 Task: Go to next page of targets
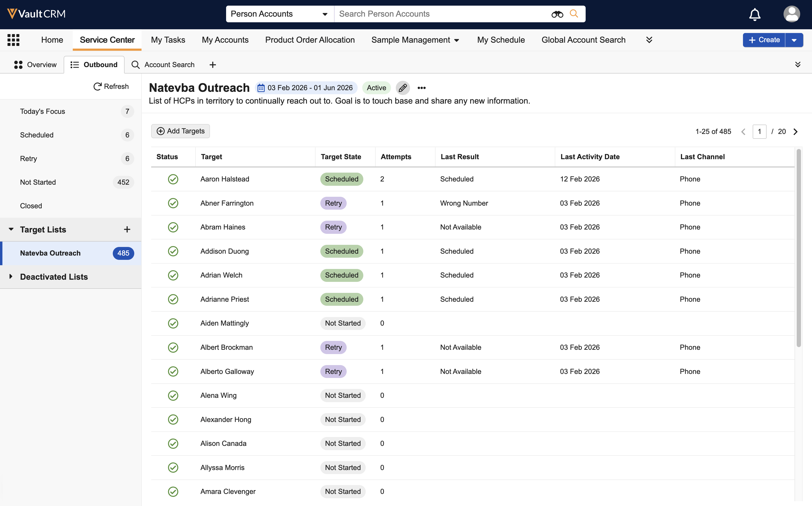point(796,132)
